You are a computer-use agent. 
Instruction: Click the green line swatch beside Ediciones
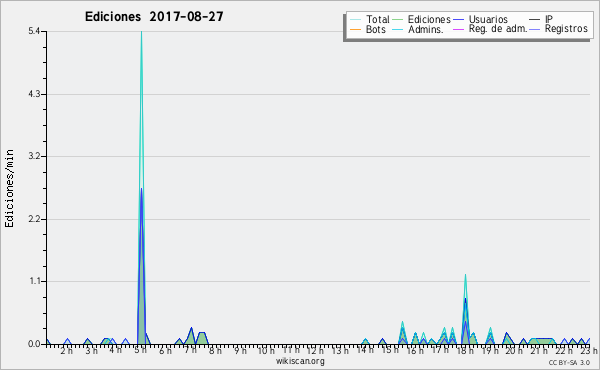point(398,20)
